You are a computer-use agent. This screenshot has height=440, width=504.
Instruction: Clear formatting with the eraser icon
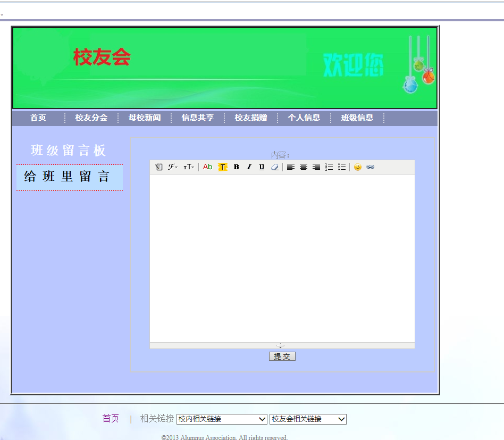click(x=274, y=167)
